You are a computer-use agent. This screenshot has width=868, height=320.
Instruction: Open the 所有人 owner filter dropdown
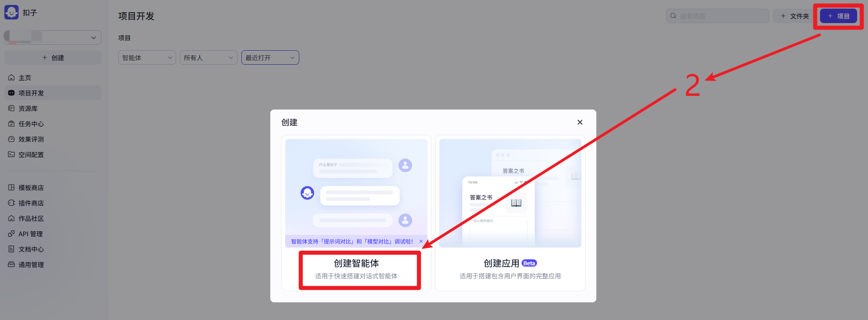point(209,57)
